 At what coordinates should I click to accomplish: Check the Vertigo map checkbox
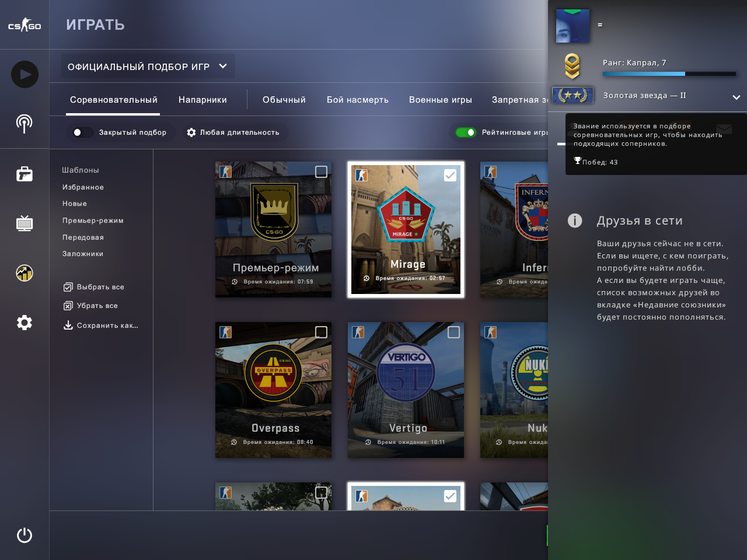(453, 332)
